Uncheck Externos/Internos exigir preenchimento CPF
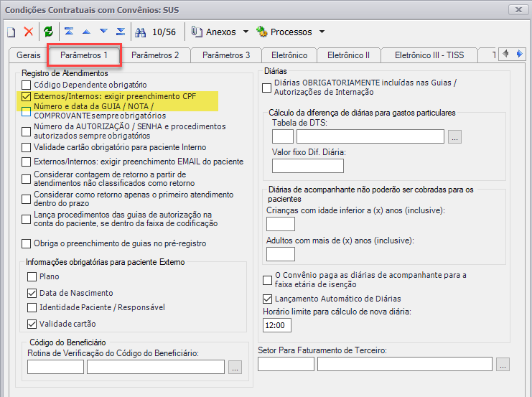 coord(26,97)
